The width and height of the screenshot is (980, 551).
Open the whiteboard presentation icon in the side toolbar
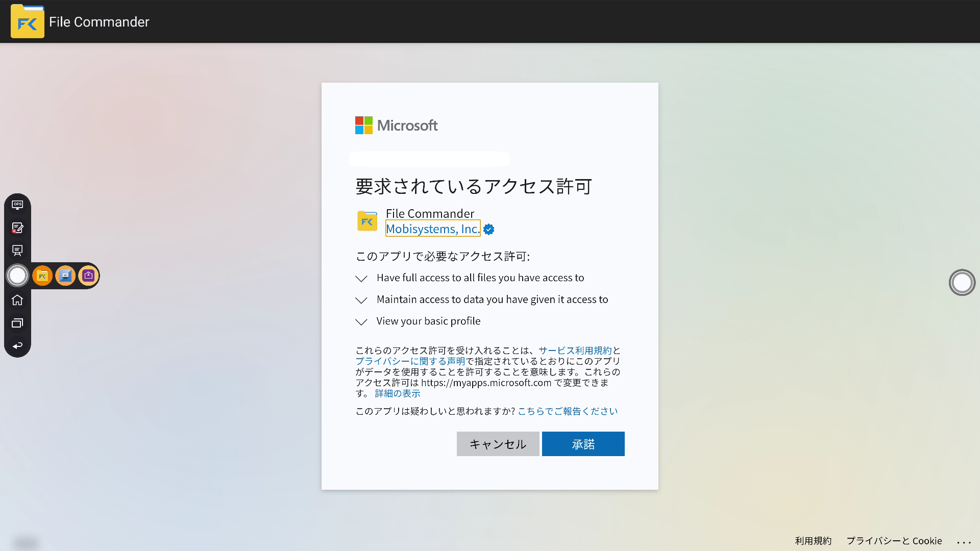tap(17, 251)
